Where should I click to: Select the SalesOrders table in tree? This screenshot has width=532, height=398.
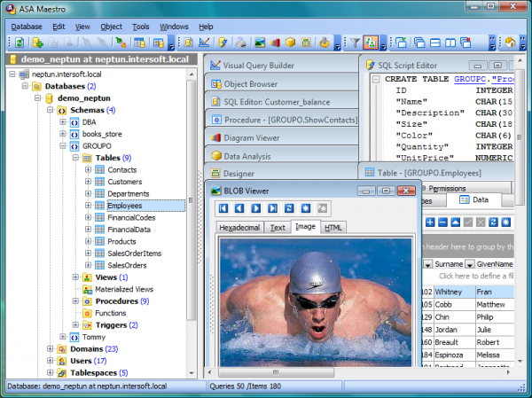click(x=128, y=264)
